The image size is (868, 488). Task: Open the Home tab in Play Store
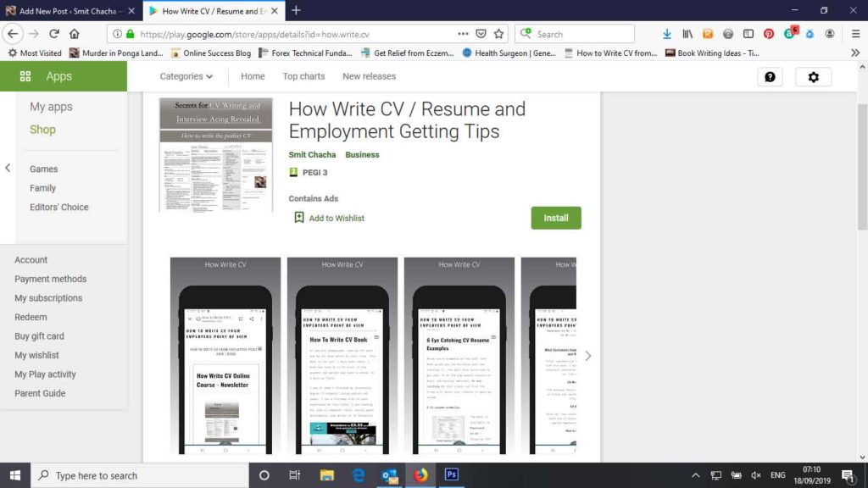(253, 76)
